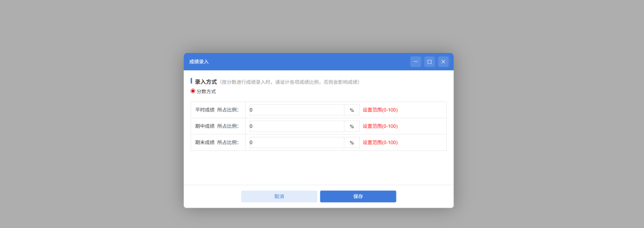Click red 设置范围(0-100) hint for 平时成绩

click(x=380, y=110)
